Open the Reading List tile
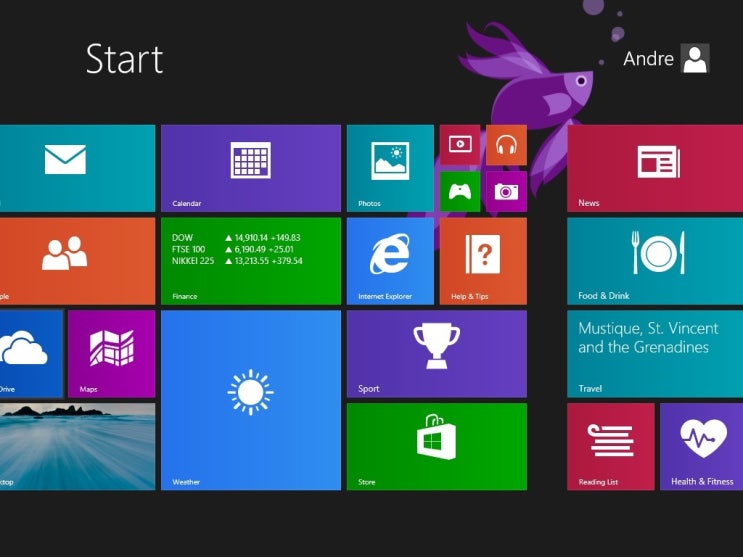Viewport: 743px width, 557px height. click(610, 447)
